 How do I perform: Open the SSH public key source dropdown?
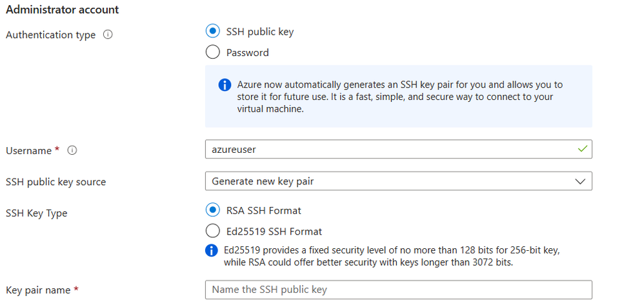398,181
